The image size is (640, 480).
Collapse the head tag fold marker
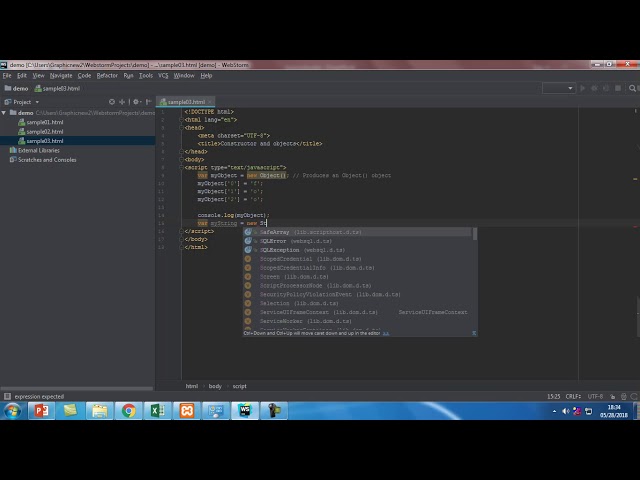coord(181,128)
